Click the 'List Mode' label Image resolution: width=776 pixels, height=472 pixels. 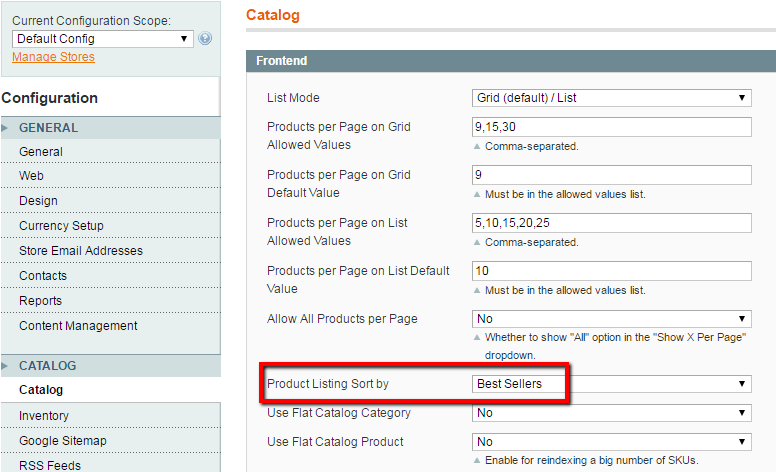[x=293, y=98]
